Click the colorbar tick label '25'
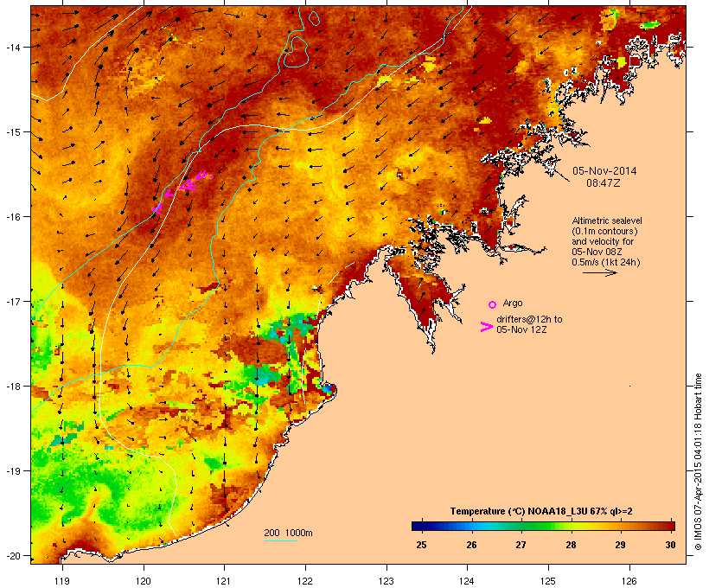 [x=421, y=545]
